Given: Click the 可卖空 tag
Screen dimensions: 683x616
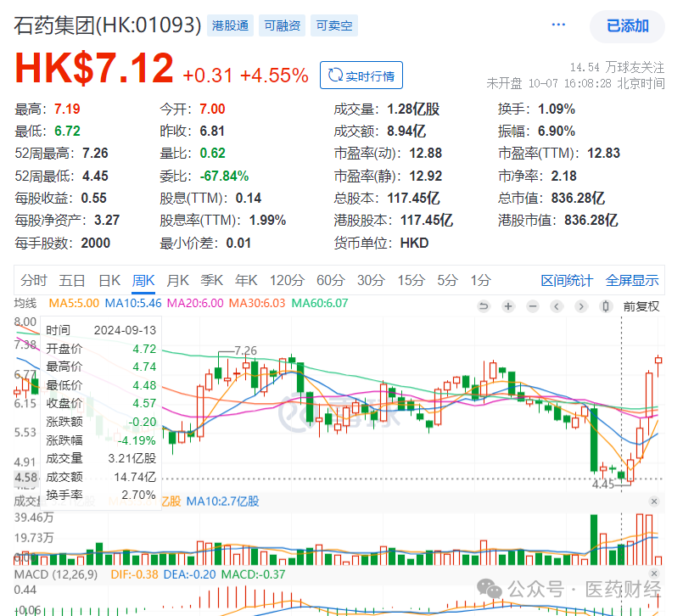Looking at the screenshot, I should tap(334, 25).
